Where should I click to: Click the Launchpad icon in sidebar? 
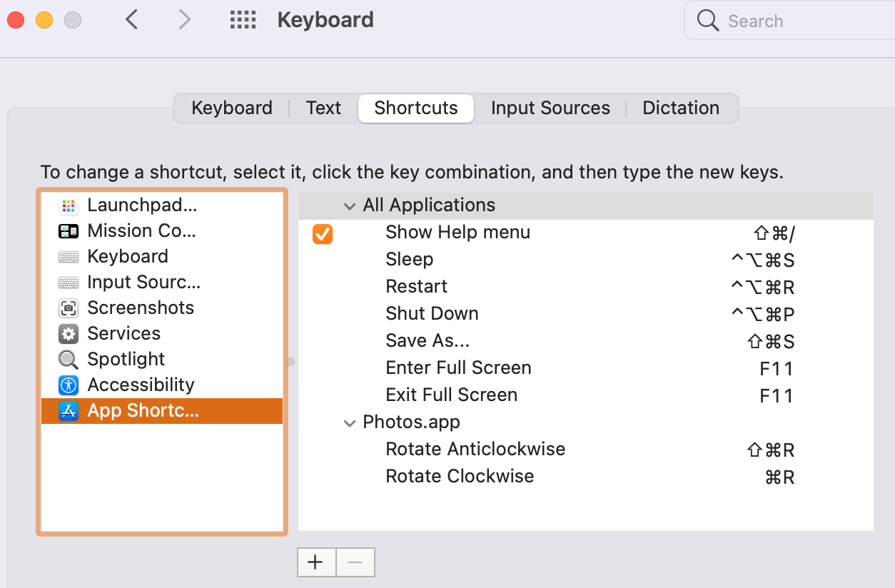pos(69,206)
